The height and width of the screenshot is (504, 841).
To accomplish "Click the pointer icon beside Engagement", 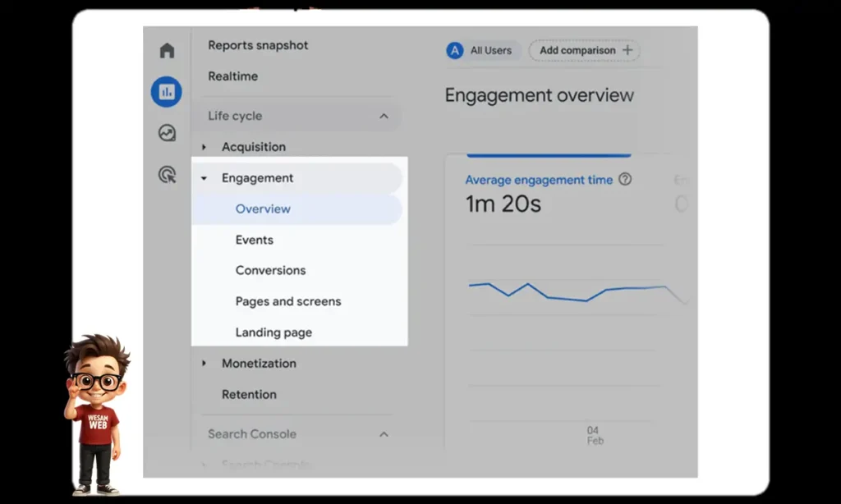I will coord(204,177).
